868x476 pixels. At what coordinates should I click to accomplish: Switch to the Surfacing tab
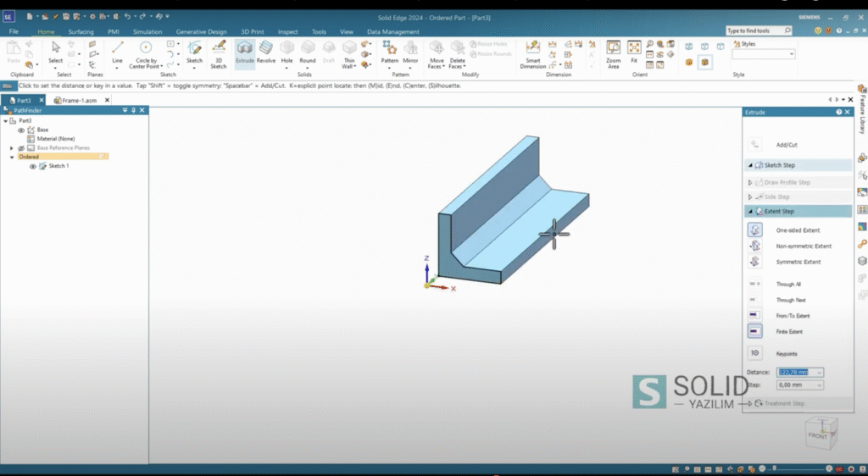[x=81, y=31]
